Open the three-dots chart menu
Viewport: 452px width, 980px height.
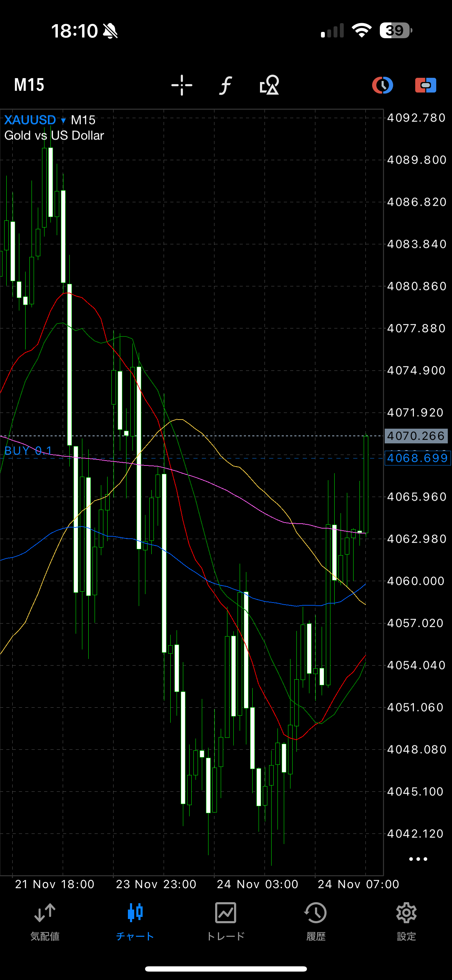tap(418, 859)
